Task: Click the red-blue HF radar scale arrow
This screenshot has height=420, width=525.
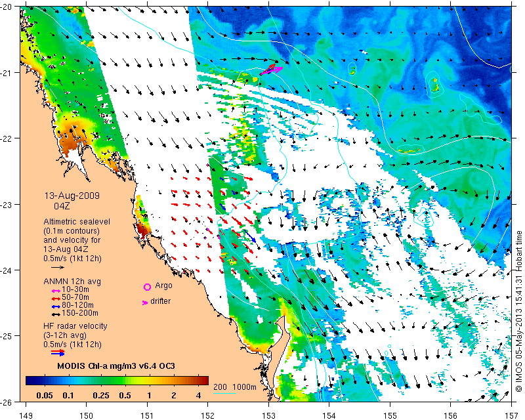Action: 58,352
